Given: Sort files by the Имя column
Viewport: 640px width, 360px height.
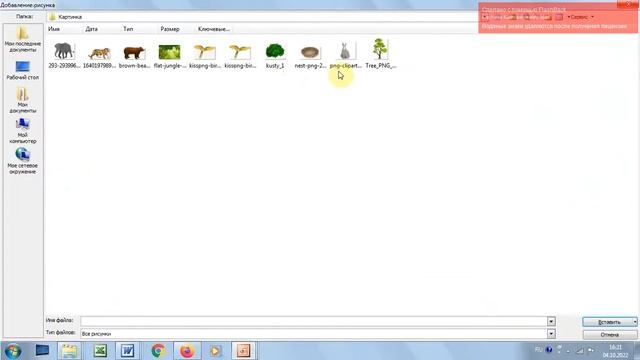Looking at the screenshot, I should (54, 29).
